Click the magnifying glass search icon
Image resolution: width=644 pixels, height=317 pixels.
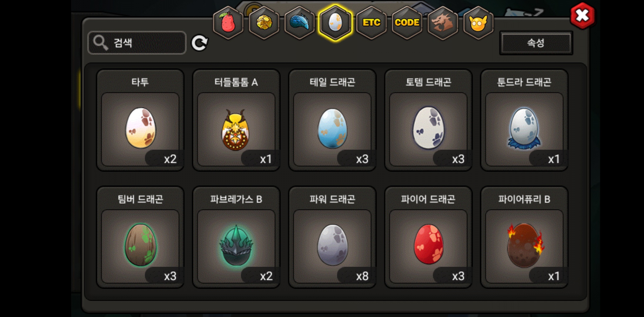point(101,43)
